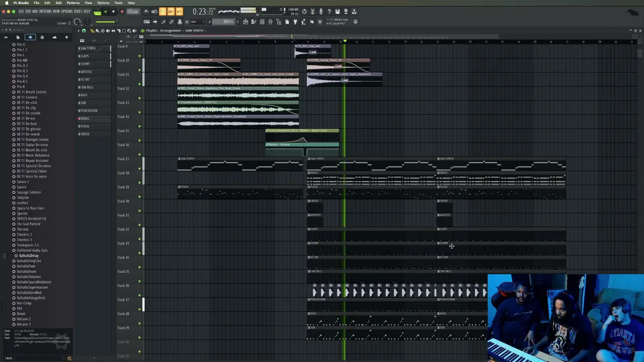
Task: Select the Playlist delete tool
Action: click(x=103, y=31)
